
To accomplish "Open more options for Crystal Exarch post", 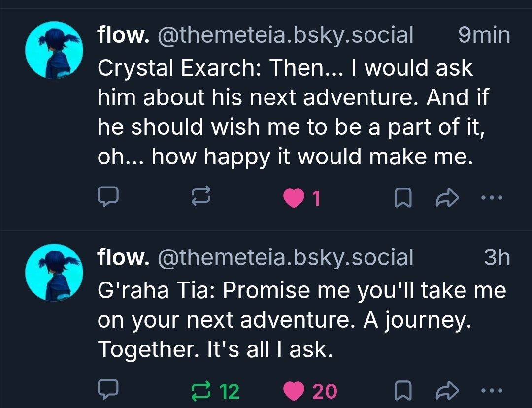I will coord(491,197).
